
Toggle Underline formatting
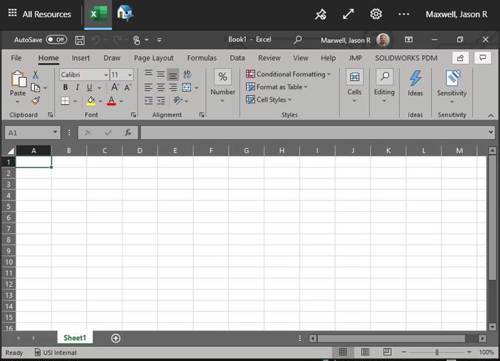(x=89, y=88)
